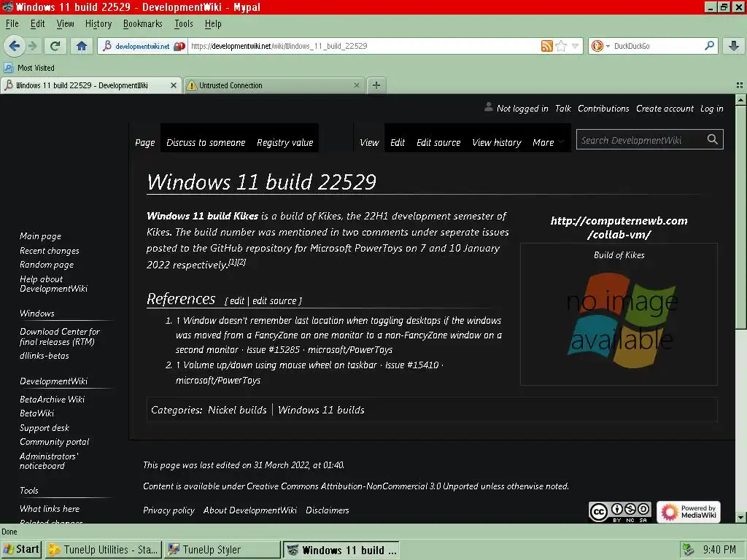The width and height of the screenshot is (747, 560).
Task: Open the Bookmarks menu
Action: (142, 24)
